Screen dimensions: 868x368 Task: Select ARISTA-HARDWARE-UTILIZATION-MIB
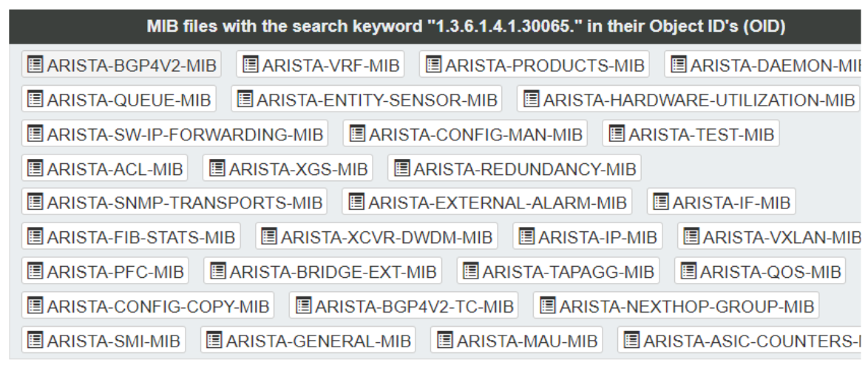point(688,99)
